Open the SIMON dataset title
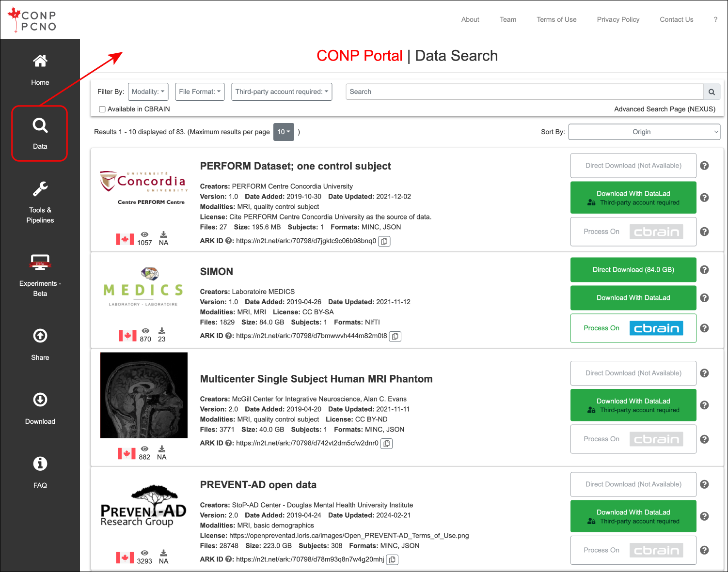 pyautogui.click(x=217, y=272)
